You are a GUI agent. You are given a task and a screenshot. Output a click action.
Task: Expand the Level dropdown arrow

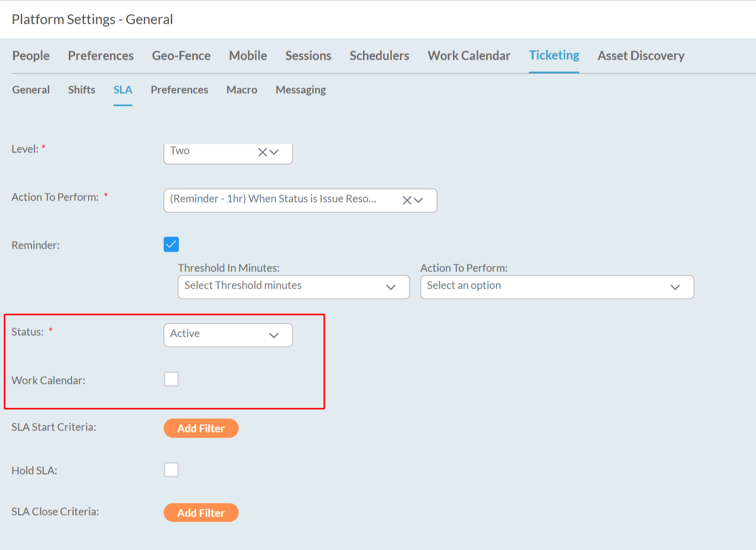click(274, 152)
